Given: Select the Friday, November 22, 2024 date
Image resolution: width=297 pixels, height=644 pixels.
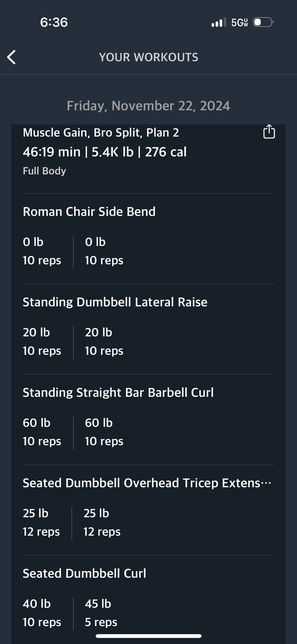Looking at the screenshot, I should (x=148, y=106).
